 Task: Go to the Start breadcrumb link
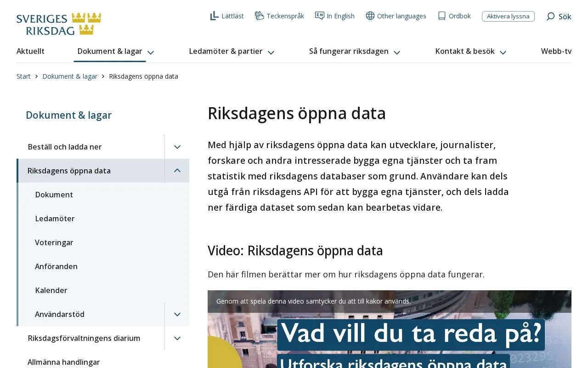pos(23,76)
